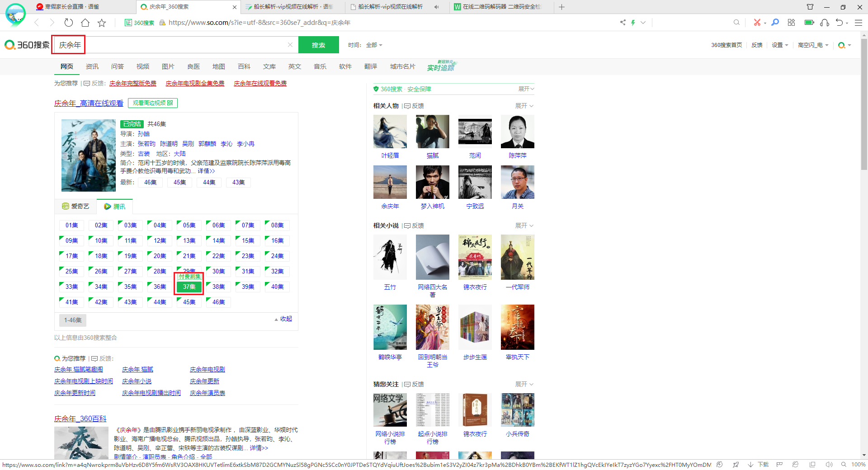Click the magnifier icon in browser search box
868x470 pixels.
coord(736,22)
